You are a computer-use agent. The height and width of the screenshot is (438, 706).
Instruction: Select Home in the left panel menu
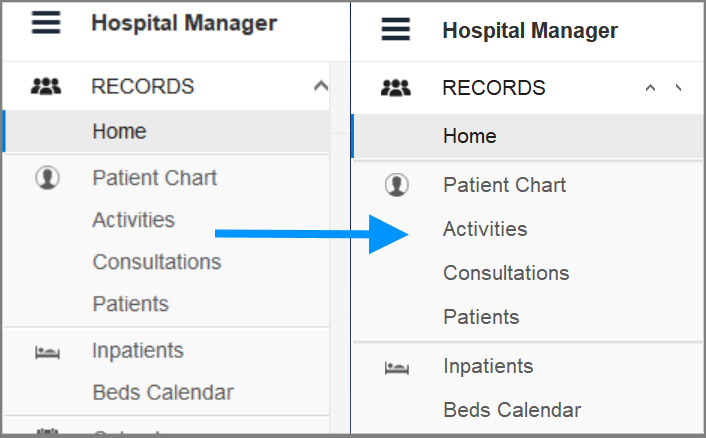coord(119,131)
